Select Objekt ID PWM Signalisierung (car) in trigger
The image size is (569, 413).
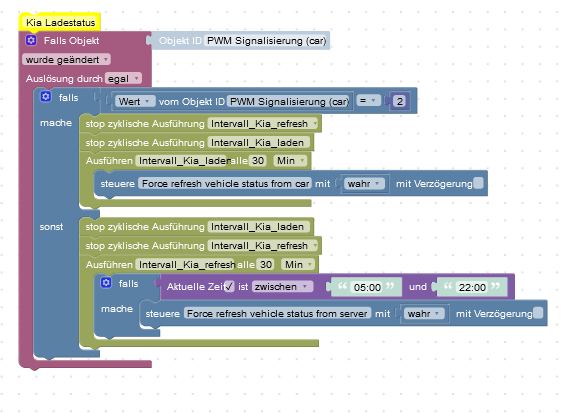point(266,41)
